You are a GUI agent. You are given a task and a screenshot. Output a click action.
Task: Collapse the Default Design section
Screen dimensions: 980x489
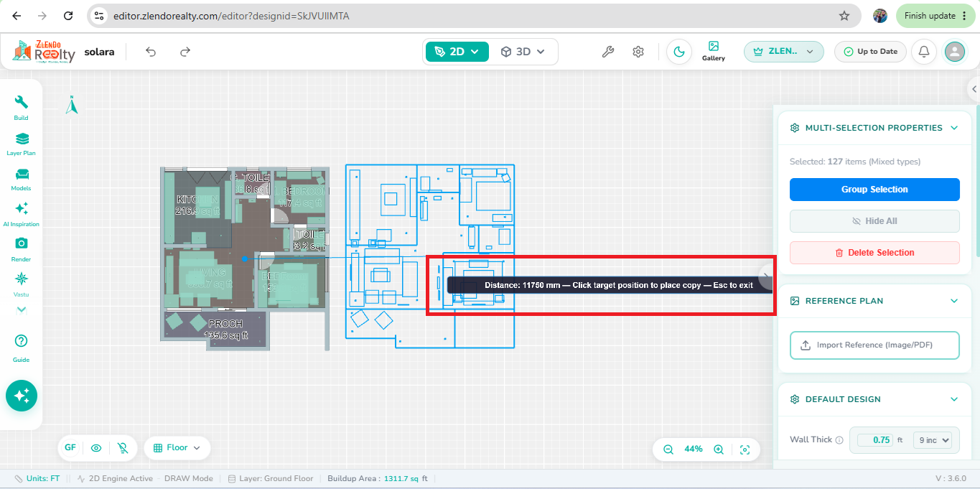(954, 399)
